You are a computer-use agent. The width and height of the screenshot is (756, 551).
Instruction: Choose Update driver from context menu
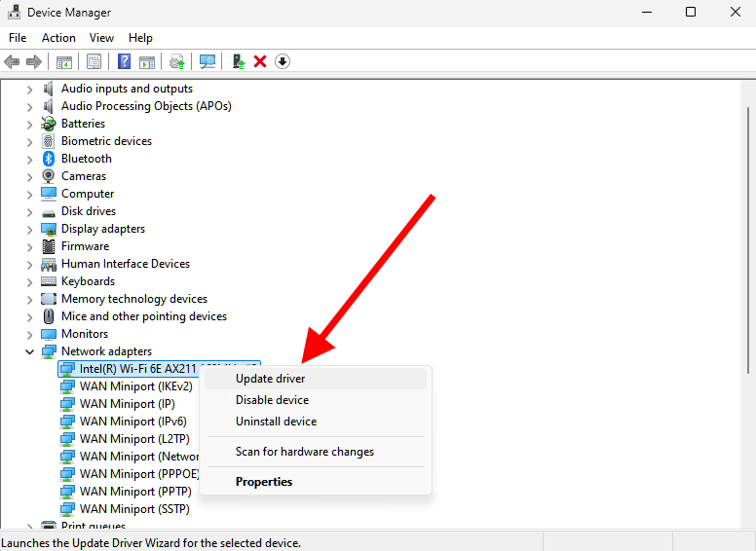pyautogui.click(x=270, y=379)
